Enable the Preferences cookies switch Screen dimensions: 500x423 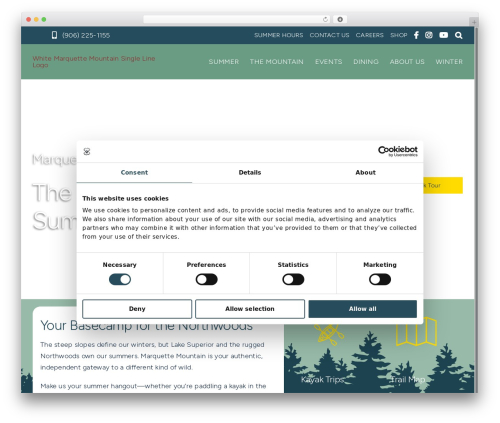point(206,279)
